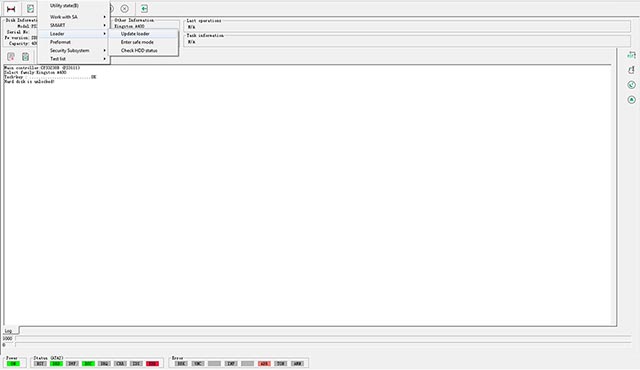Screen dimensions: 640x370
Task: Open the Work with SA submenu
Action: (73, 17)
